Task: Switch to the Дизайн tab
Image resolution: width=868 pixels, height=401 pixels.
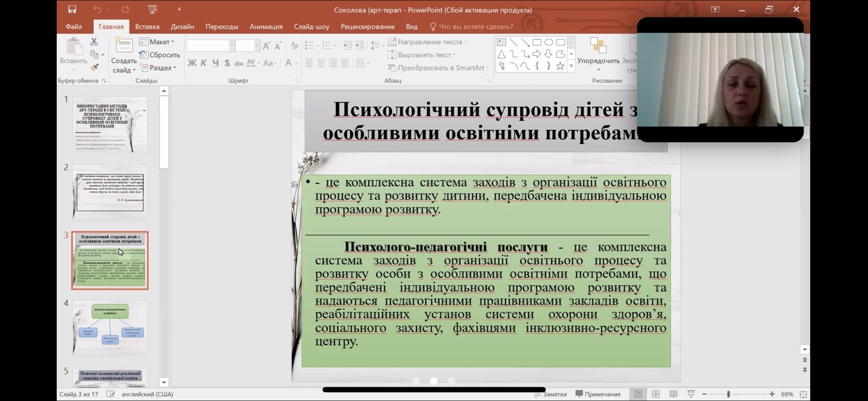Action: pos(182,27)
